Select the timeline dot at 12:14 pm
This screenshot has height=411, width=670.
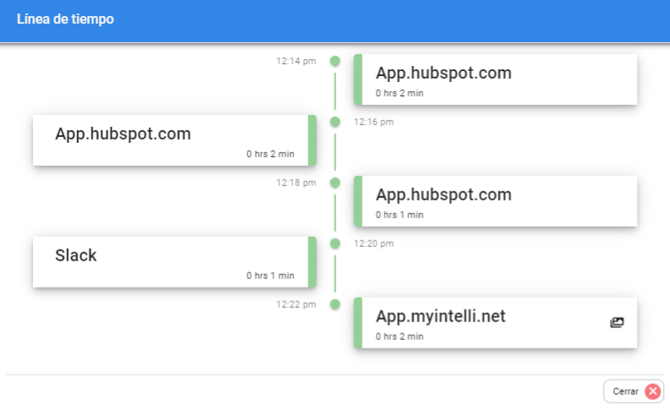(335, 61)
